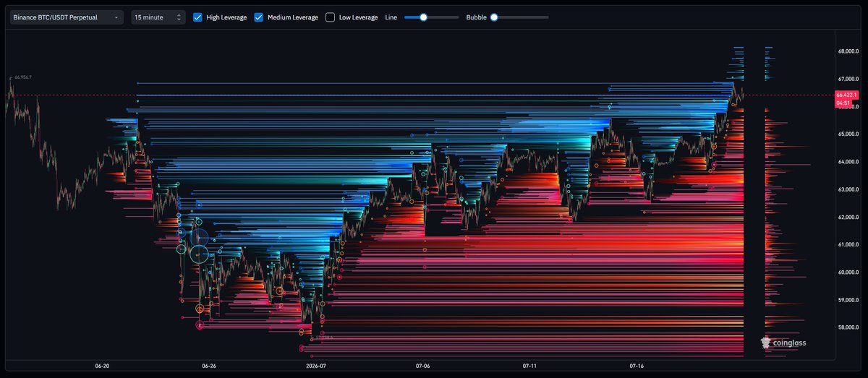Click the 61,000.0 price axis label
The width and height of the screenshot is (868, 378).
848,245
